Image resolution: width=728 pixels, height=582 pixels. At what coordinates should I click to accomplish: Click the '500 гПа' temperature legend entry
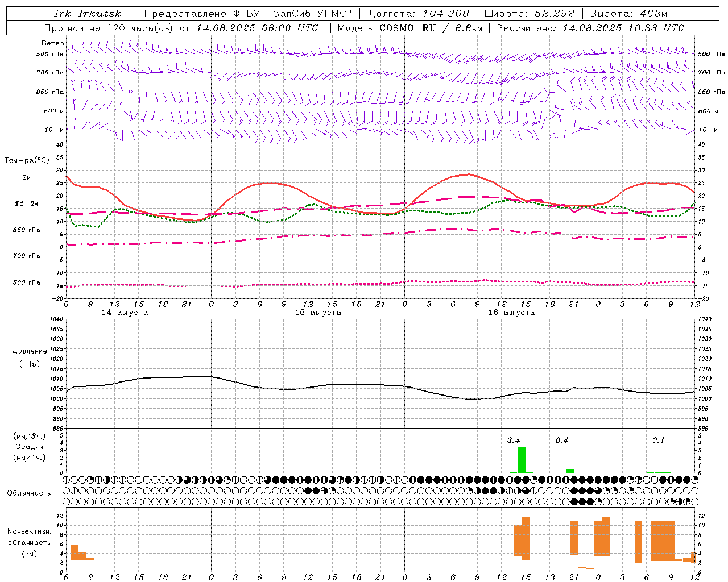(x=26, y=282)
